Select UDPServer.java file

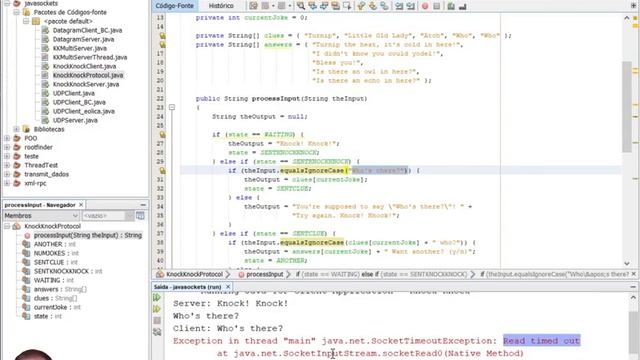pyautogui.click(x=75, y=120)
